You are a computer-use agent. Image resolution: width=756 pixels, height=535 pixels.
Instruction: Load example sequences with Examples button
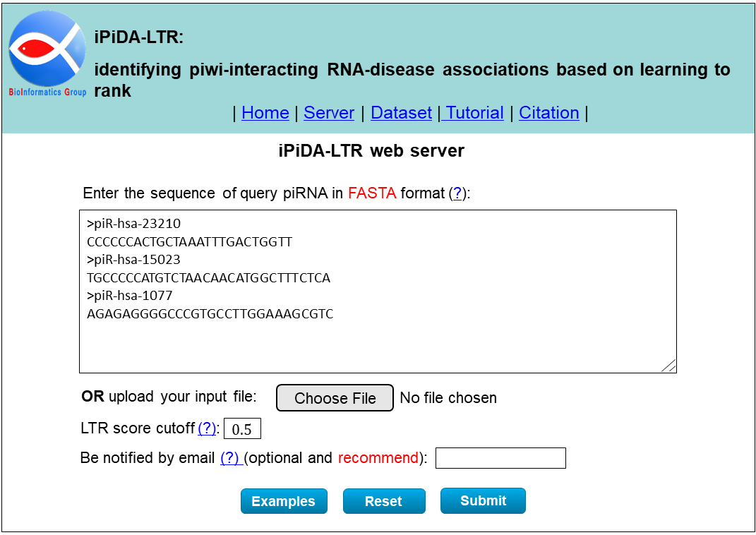coord(284,501)
